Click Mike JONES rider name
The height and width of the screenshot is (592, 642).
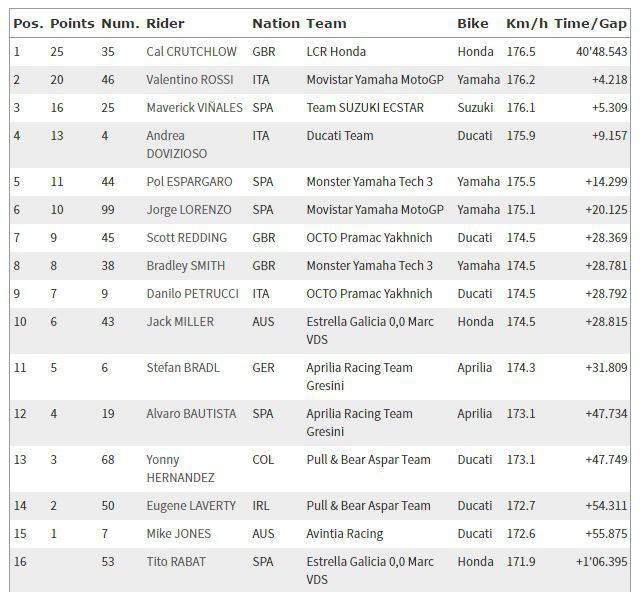pos(179,534)
